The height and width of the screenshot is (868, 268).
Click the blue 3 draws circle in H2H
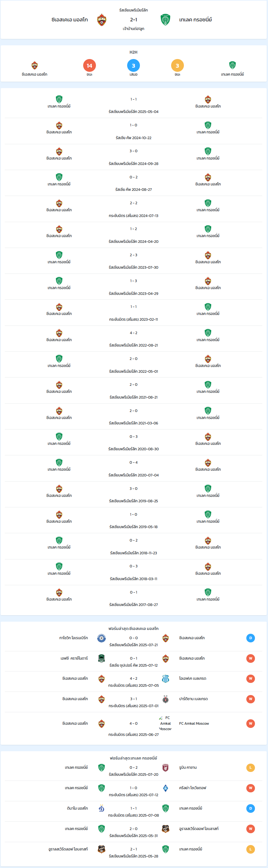pos(133,66)
